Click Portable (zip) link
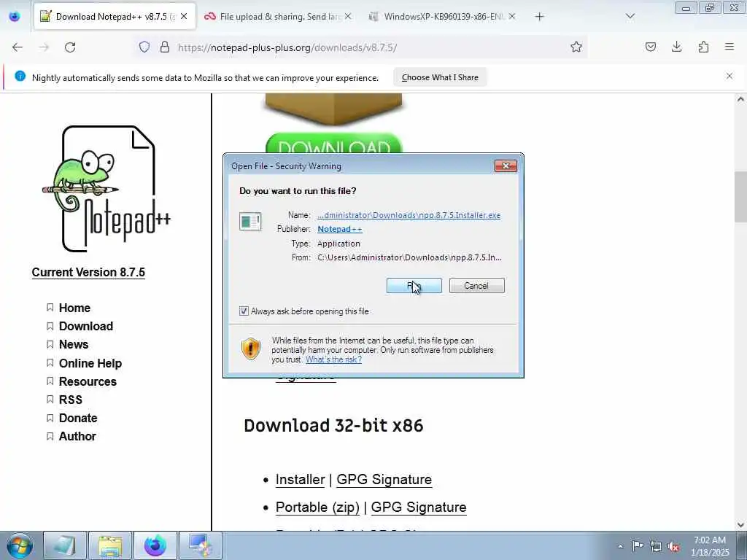The height and width of the screenshot is (560, 747). (x=317, y=507)
